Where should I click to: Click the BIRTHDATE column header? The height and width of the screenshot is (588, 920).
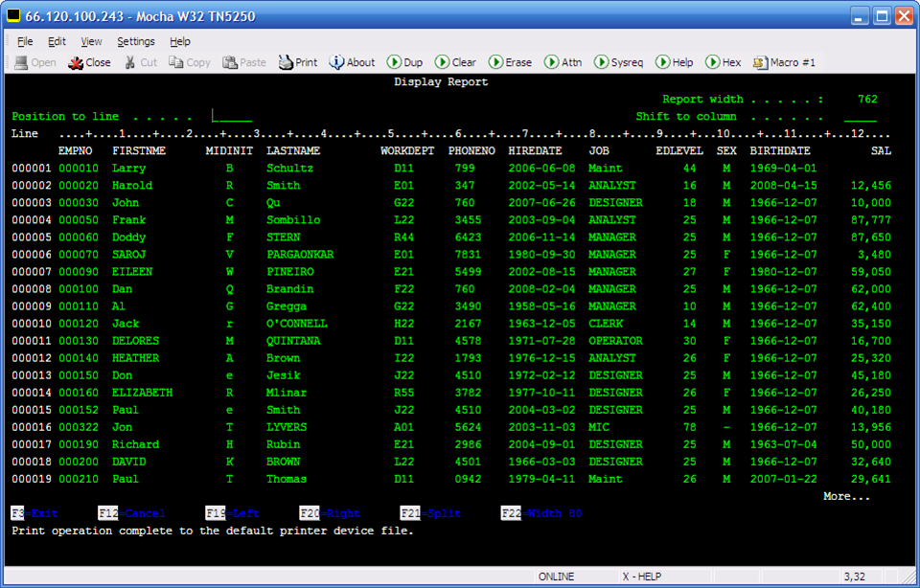coord(780,150)
